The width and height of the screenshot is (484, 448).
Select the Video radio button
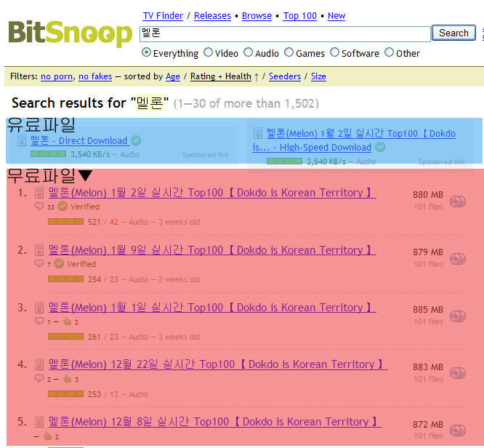coord(209,52)
